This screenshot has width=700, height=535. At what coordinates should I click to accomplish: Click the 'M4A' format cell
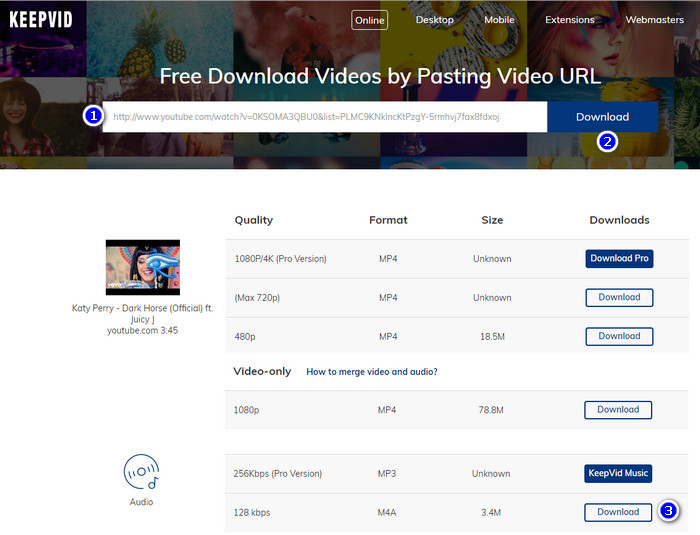pyautogui.click(x=387, y=513)
